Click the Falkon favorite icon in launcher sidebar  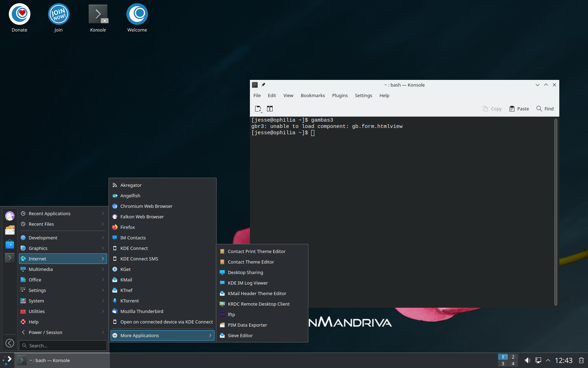coord(10,216)
